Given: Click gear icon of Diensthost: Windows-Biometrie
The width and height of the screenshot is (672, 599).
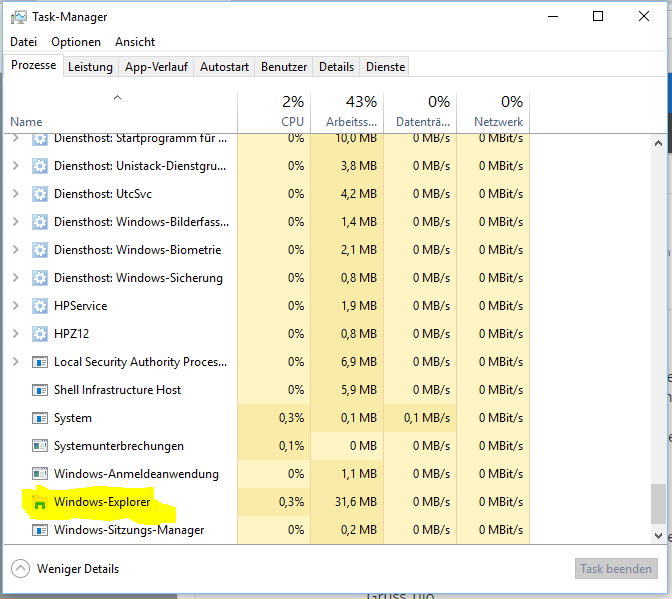Looking at the screenshot, I should (40, 250).
